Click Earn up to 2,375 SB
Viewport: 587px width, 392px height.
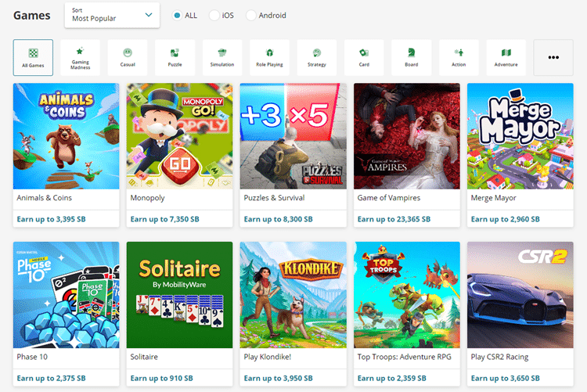[x=52, y=378]
